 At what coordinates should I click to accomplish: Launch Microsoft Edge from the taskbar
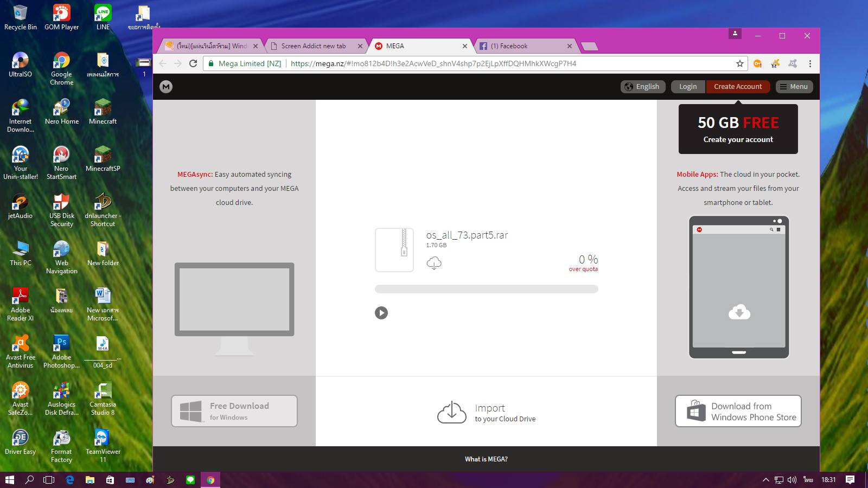pos(69,480)
